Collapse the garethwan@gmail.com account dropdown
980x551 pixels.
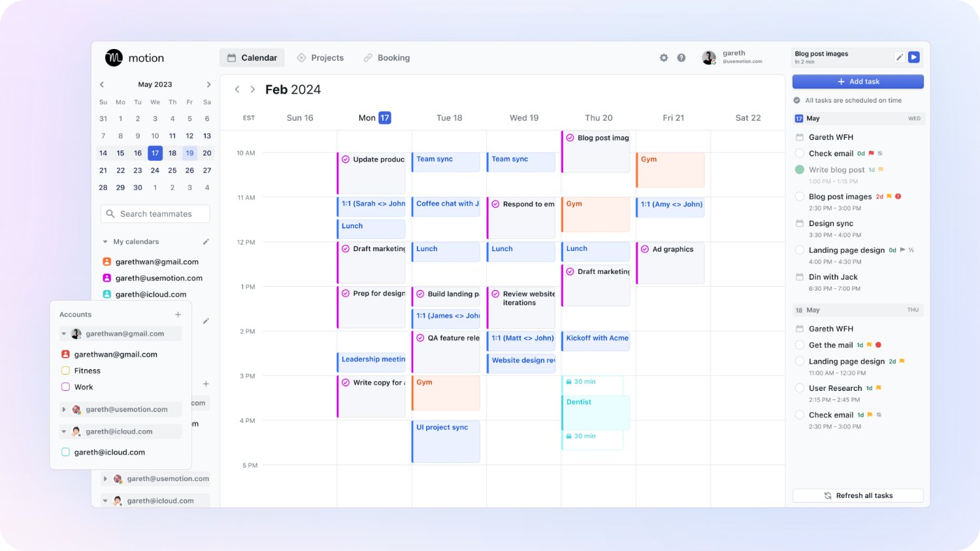(64, 334)
